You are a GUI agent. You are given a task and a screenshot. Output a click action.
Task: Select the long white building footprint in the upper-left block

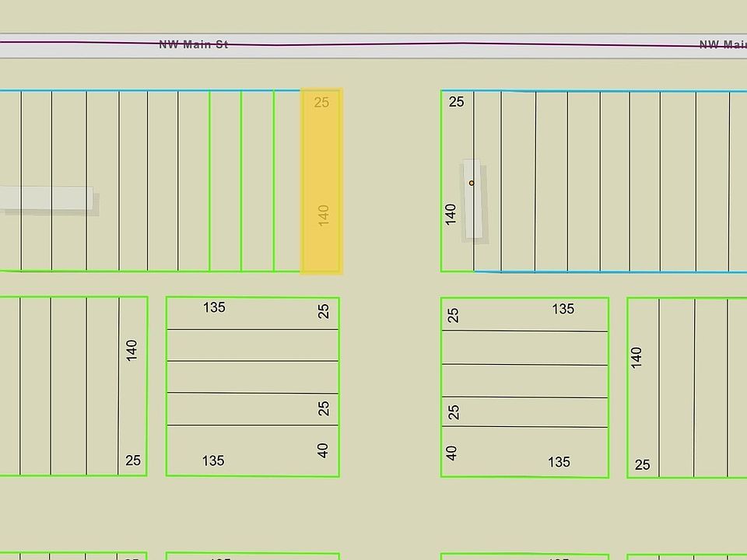[46, 198]
